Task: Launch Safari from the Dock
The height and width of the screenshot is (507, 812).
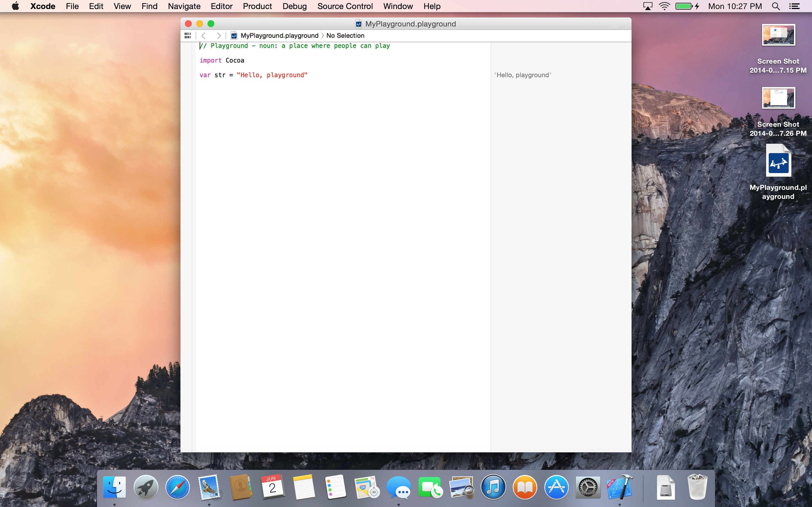Action: pos(178,487)
